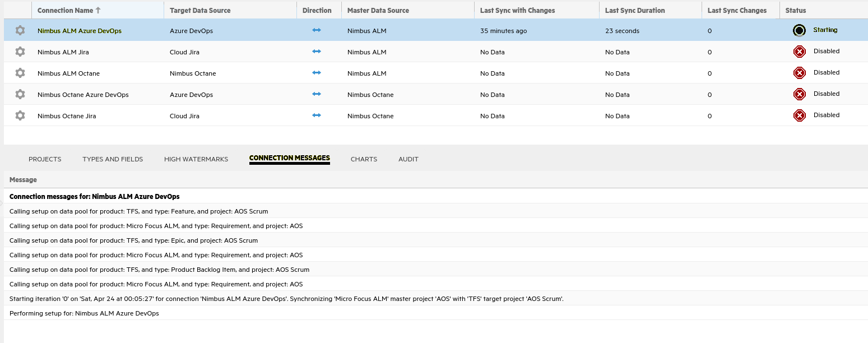Screen dimensions: 868x343
Task: Switch to the PROJECTS tab
Action: [45, 159]
